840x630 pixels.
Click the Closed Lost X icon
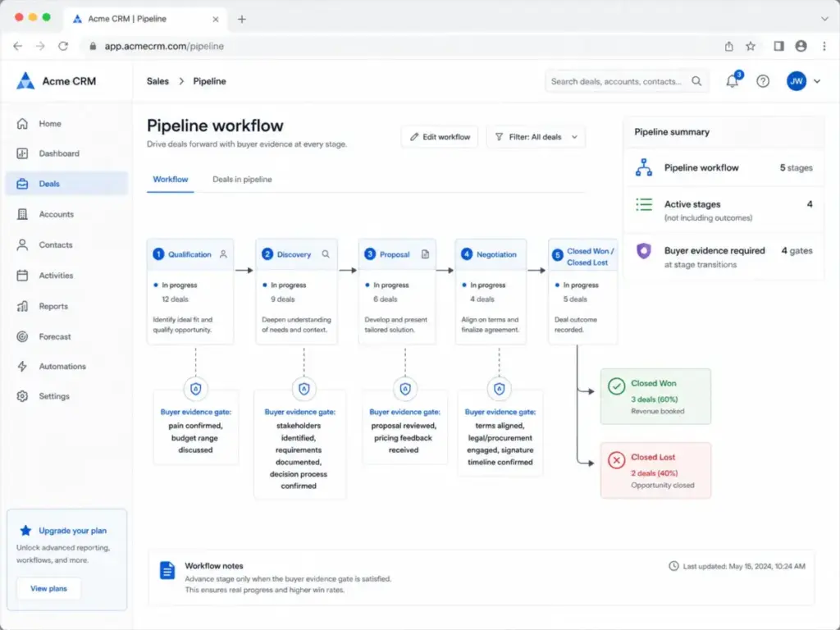point(617,460)
